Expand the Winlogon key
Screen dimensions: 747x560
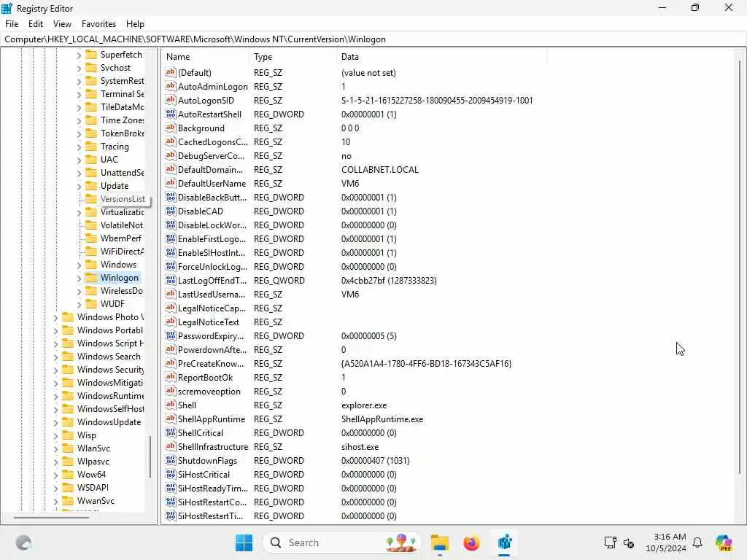click(79, 278)
